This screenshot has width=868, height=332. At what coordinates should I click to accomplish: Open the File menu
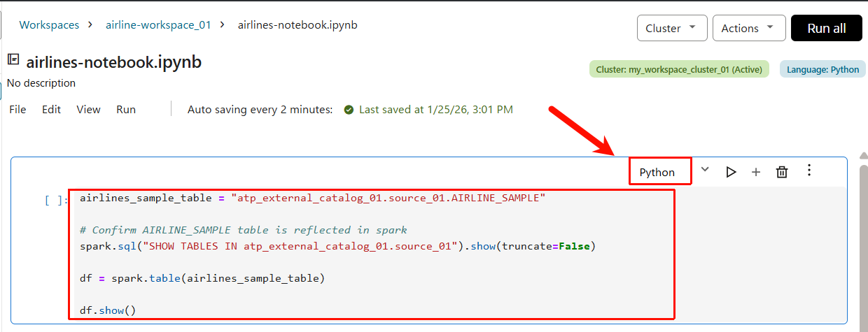pos(17,109)
